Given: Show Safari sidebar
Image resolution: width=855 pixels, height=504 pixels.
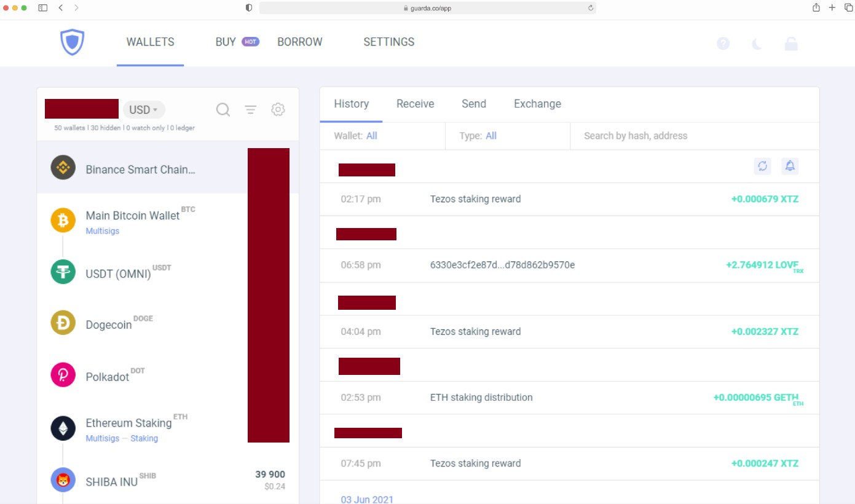Looking at the screenshot, I should click(x=42, y=7).
